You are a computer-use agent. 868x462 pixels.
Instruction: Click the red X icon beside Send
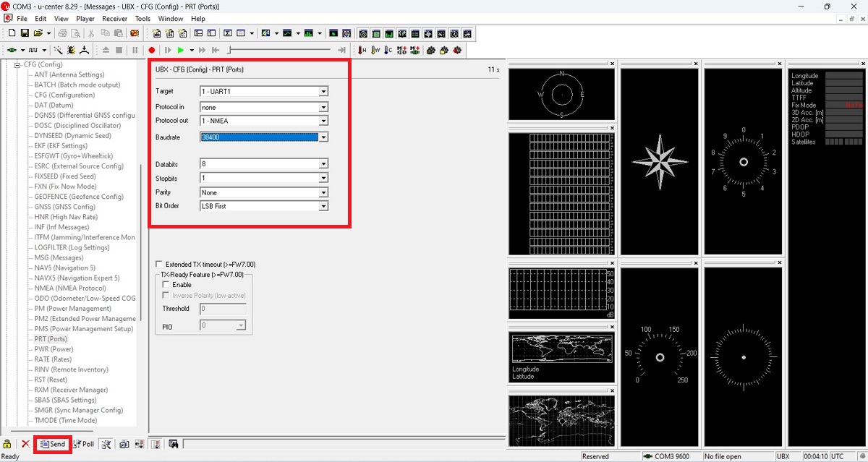pos(25,444)
